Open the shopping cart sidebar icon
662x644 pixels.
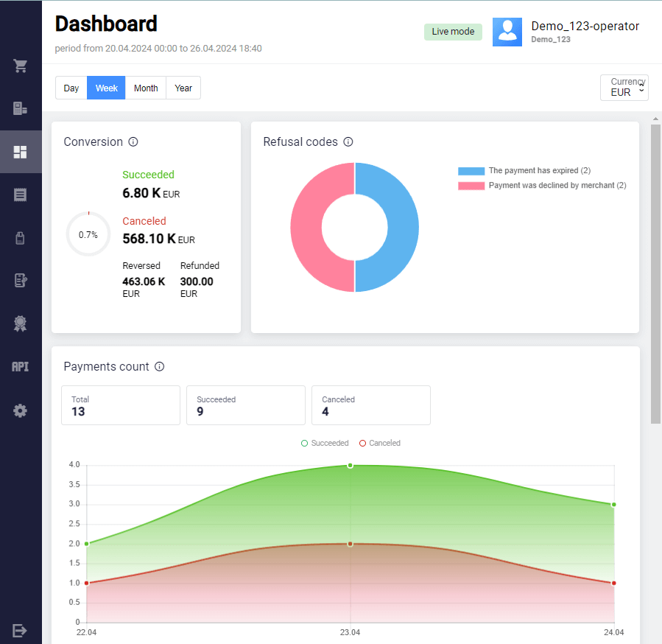21,66
